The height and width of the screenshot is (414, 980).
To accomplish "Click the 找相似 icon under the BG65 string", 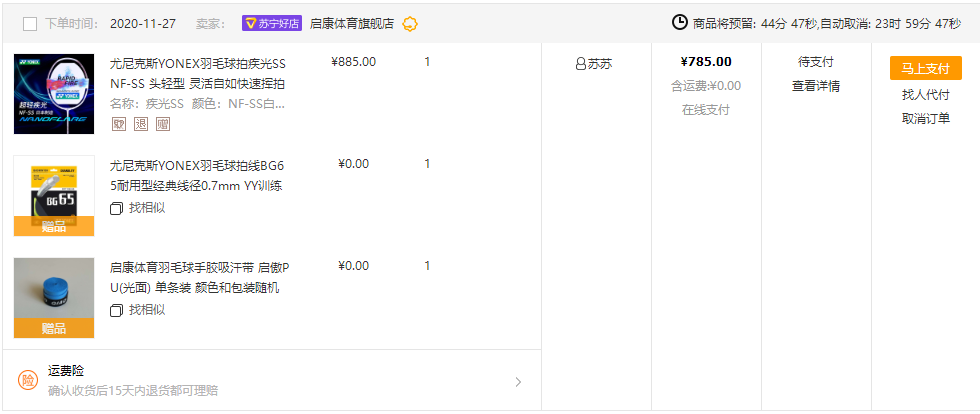I will [116, 209].
